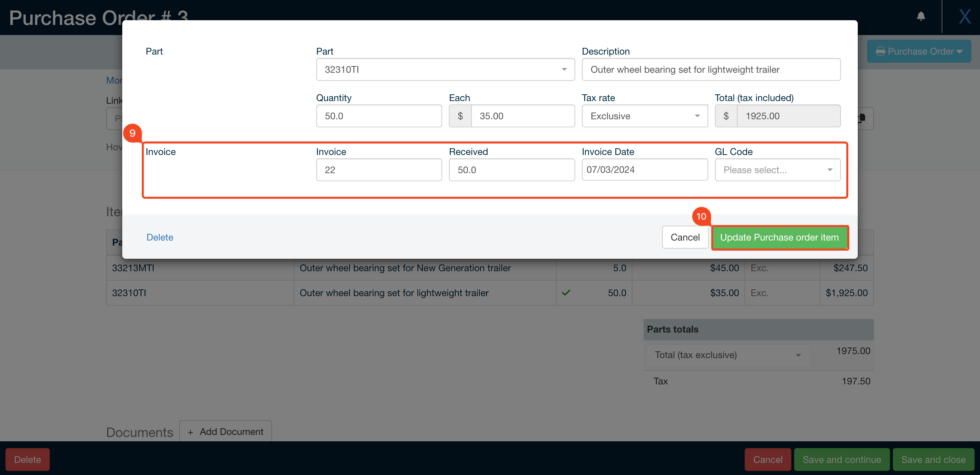Cancel the purchase order item edit
The width and height of the screenshot is (980, 475).
pyautogui.click(x=685, y=237)
